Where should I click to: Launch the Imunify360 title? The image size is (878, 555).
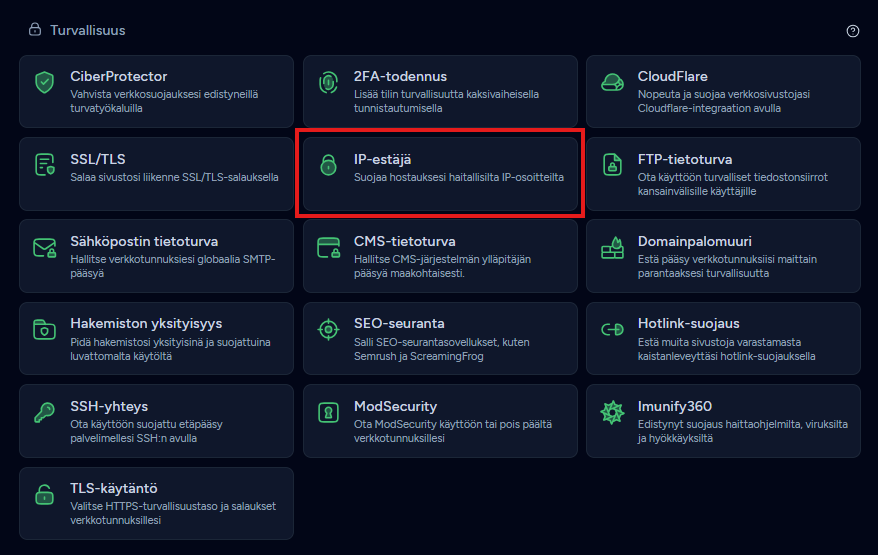[x=675, y=406]
